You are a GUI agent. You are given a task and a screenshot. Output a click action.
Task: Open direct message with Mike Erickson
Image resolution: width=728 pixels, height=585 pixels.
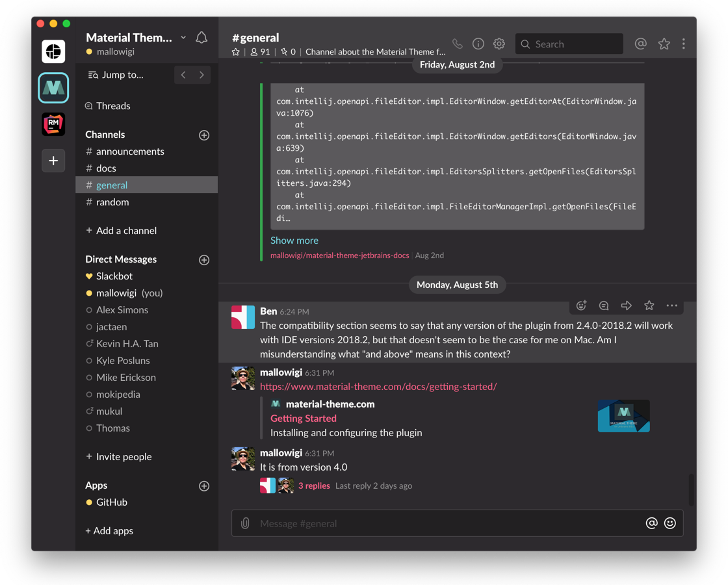[x=146, y=378]
